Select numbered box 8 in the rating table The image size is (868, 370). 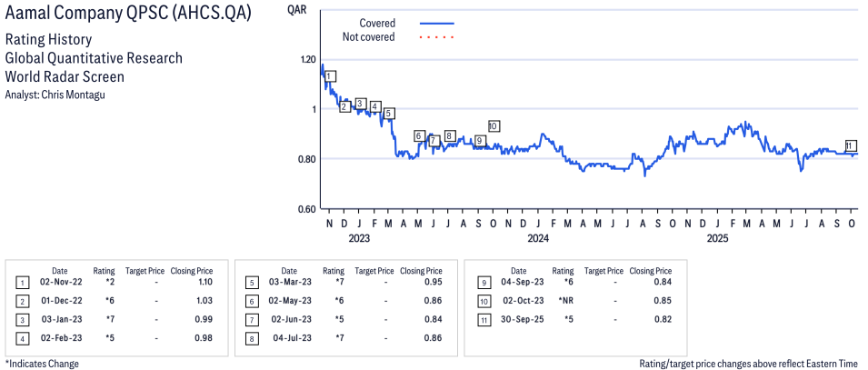point(251,339)
